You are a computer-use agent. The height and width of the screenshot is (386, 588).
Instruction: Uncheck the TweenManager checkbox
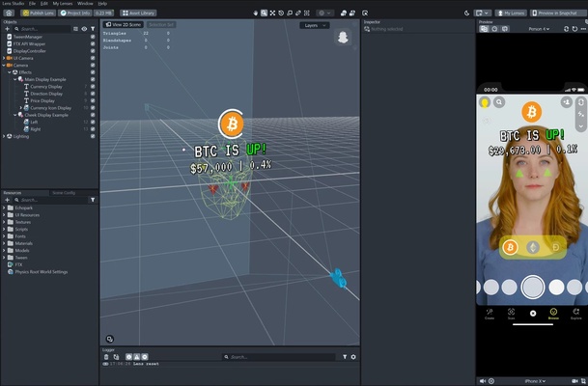pyautogui.click(x=93, y=37)
